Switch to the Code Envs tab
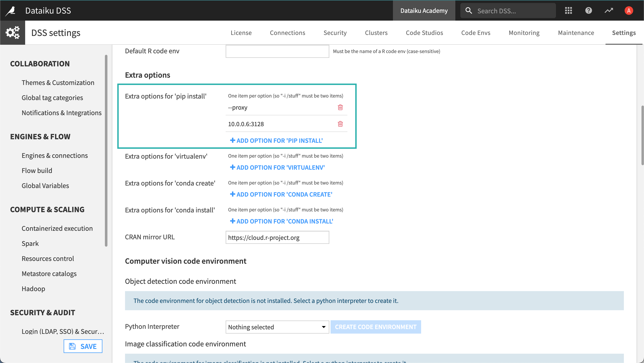Image resolution: width=644 pixels, height=363 pixels. [x=475, y=32]
